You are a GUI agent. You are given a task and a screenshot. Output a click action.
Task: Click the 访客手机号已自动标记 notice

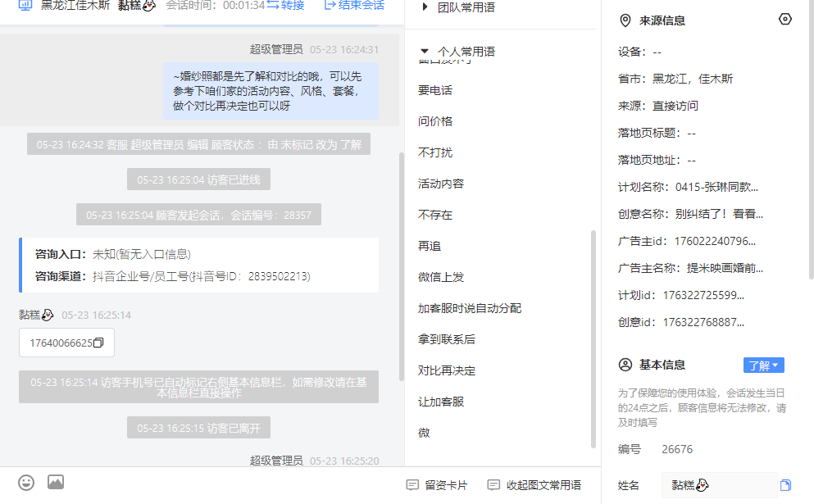[x=198, y=387]
